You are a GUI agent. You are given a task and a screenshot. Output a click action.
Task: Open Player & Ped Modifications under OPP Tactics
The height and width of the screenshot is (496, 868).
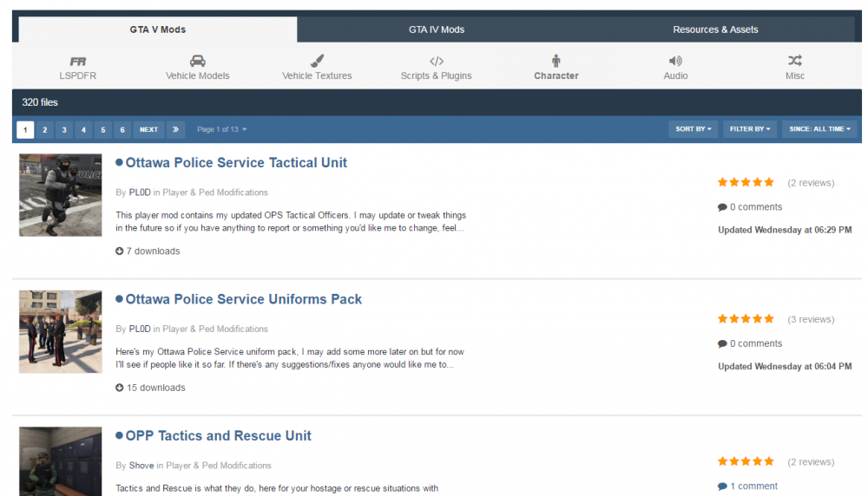[x=219, y=466]
